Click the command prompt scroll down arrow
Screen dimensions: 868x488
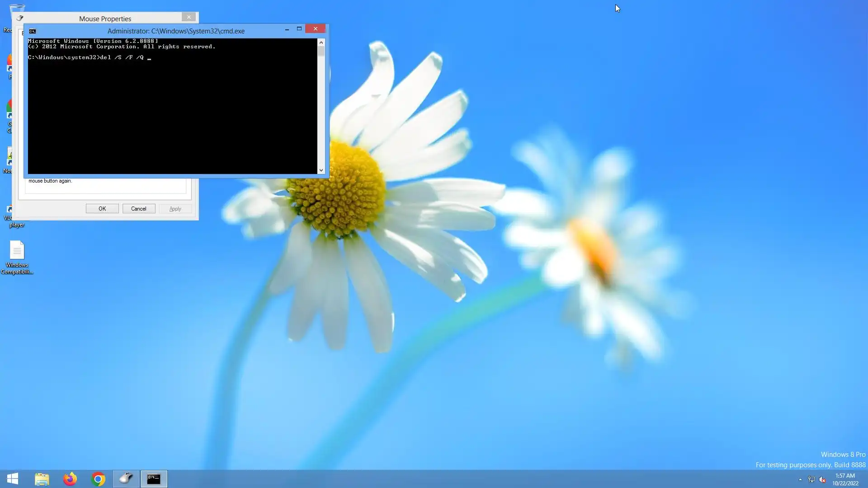[x=321, y=170]
